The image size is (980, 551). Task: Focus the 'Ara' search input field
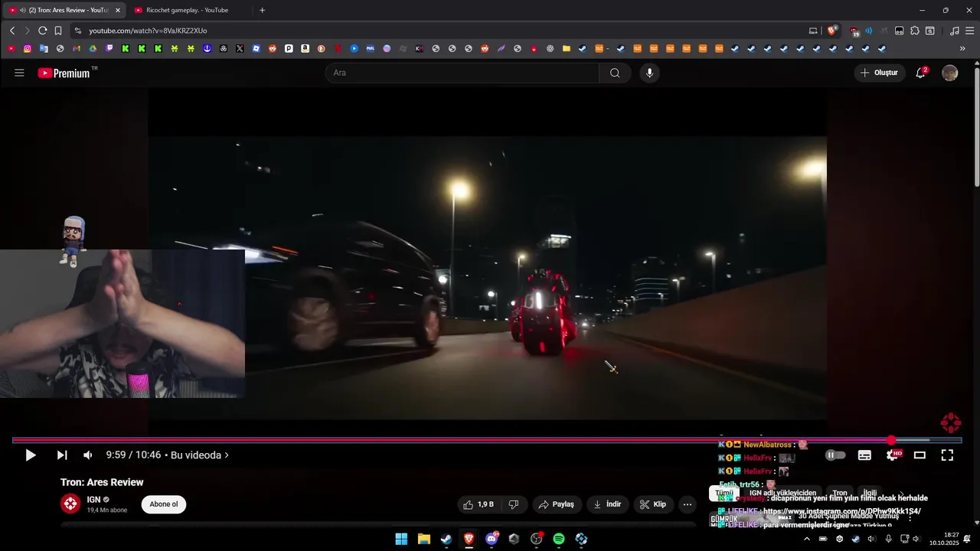462,73
